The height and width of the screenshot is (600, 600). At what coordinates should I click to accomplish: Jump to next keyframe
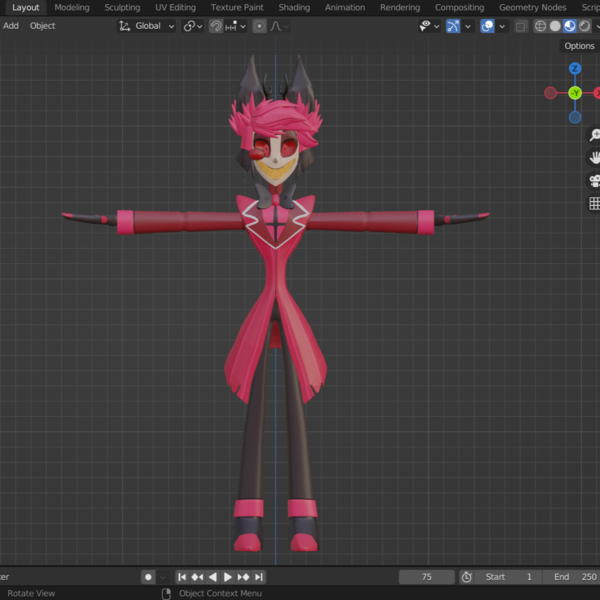pos(243,577)
